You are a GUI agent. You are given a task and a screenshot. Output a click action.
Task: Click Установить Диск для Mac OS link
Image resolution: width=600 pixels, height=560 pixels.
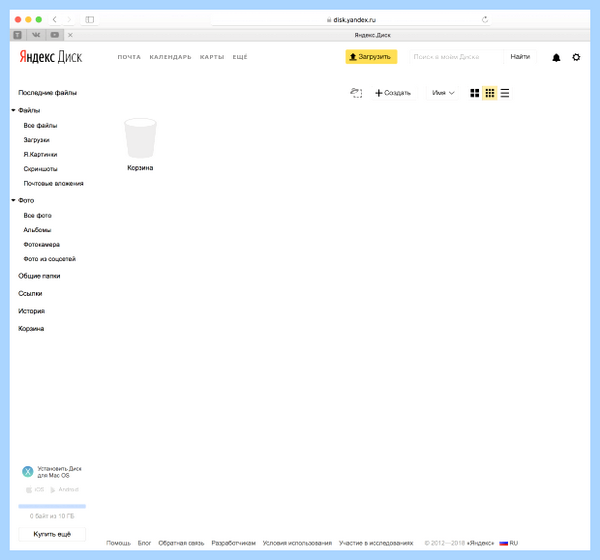59,472
